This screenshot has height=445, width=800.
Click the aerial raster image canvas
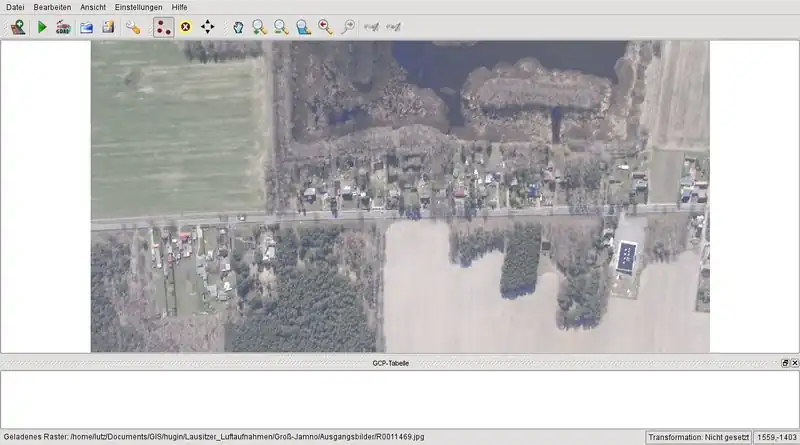click(x=400, y=196)
